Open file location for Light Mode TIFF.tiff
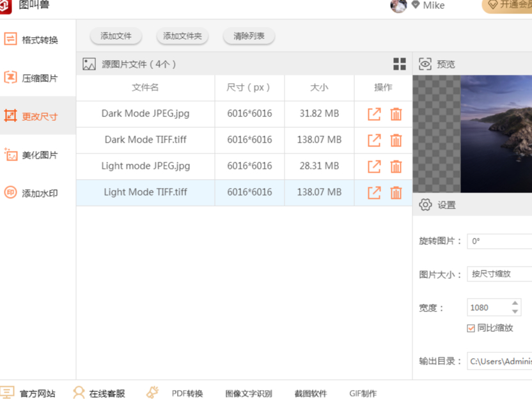 pyautogui.click(x=374, y=192)
